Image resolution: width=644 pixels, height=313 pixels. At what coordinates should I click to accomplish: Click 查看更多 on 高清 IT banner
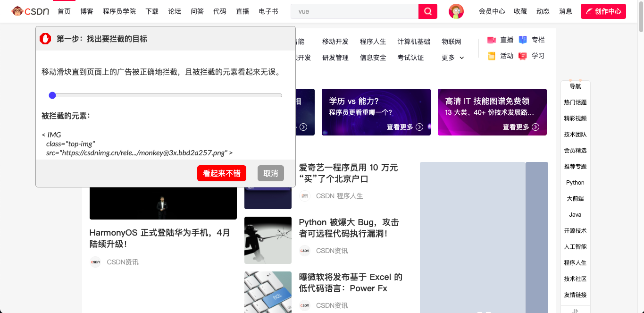coord(516,127)
